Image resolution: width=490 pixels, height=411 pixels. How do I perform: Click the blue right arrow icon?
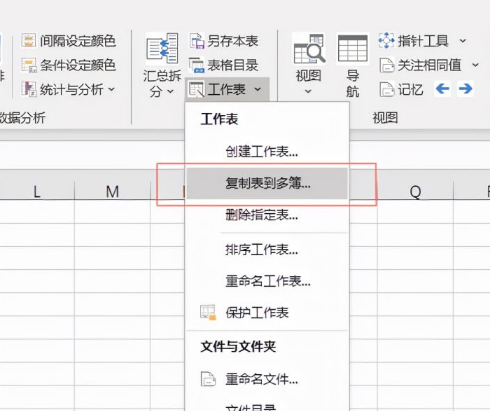pyautogui.click(x=465, y=89)
